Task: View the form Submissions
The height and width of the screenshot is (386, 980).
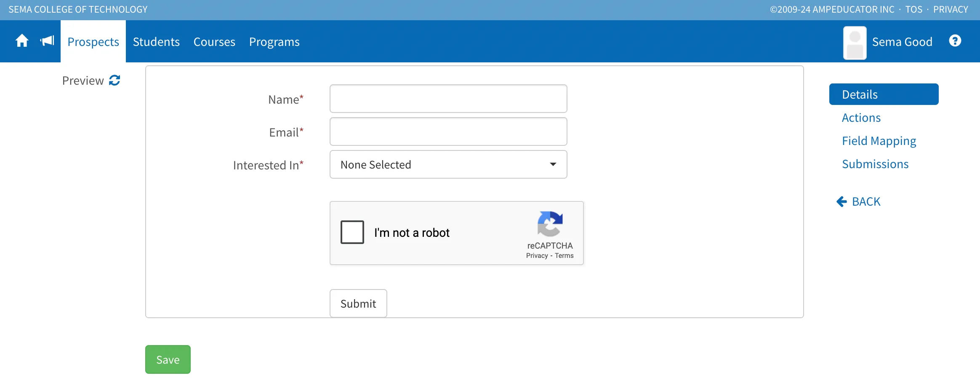Action: (x=875, y=164)
